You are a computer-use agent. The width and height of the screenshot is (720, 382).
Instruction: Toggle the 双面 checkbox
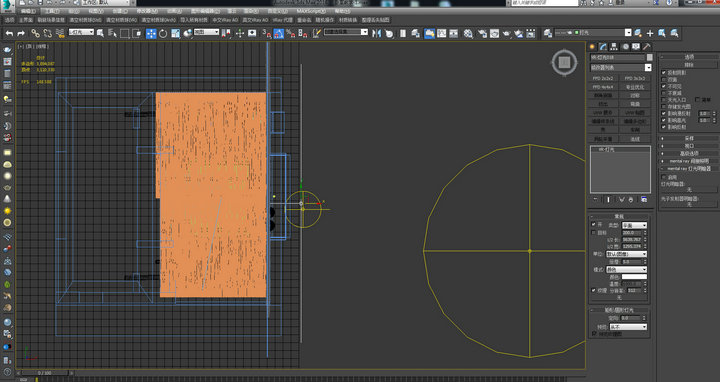[x=664, y=79]
